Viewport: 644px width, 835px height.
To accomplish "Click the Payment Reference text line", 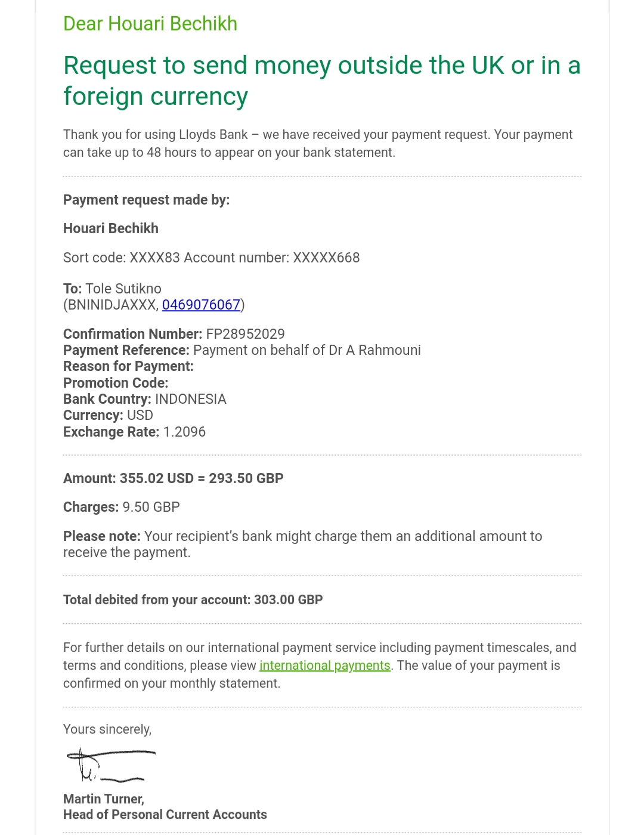I will coord(242,350).
